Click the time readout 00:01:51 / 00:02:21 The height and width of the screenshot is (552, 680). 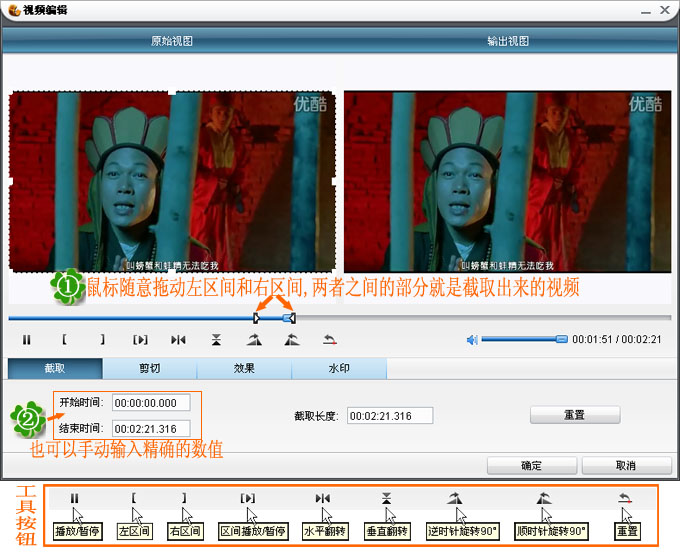point(617,340)
